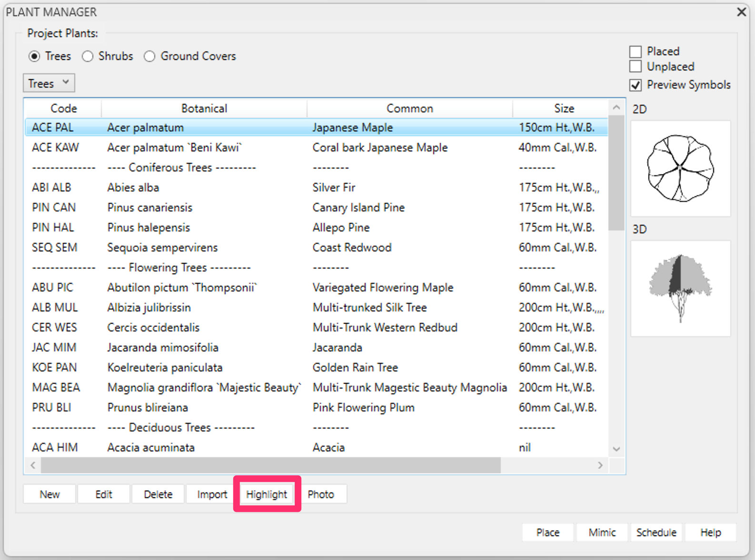Click the list scroll-up arrow
This screenshot has width=755, height=560.
click(616, 108)
